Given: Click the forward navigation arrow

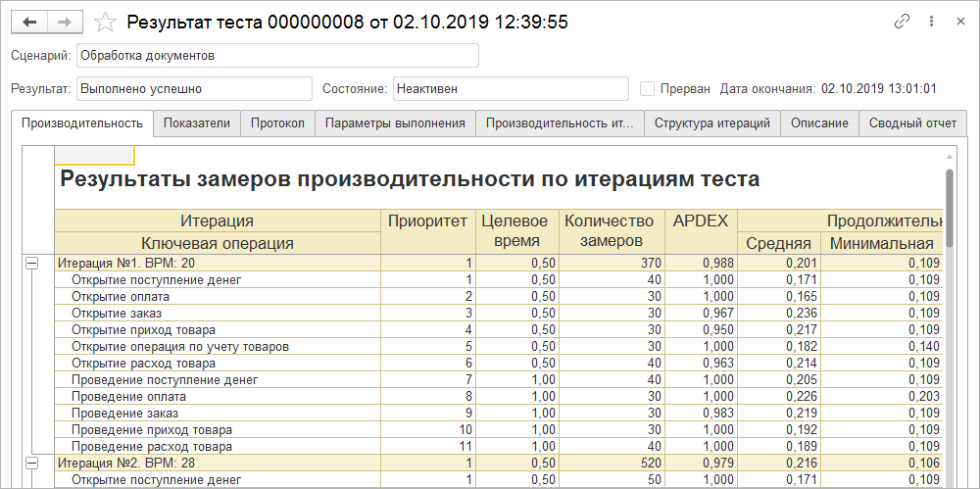Looking at the screenshot, I should point(65,22).
